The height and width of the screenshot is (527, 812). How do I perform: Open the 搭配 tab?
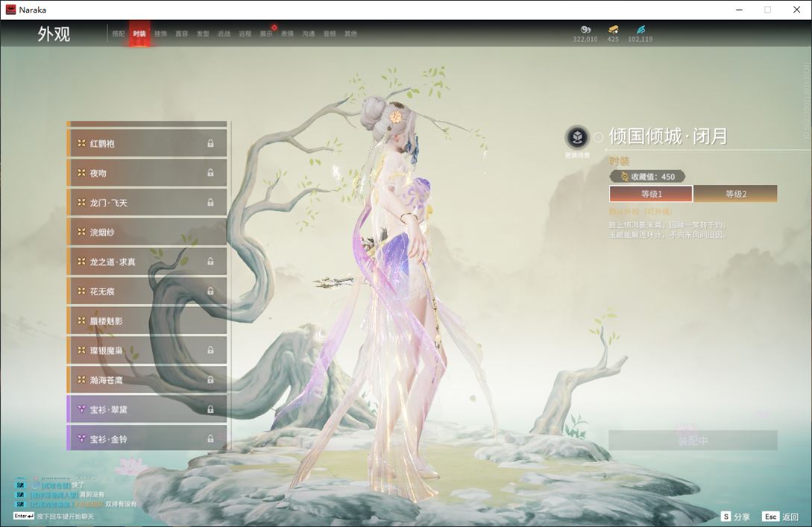tap(119, 34)
